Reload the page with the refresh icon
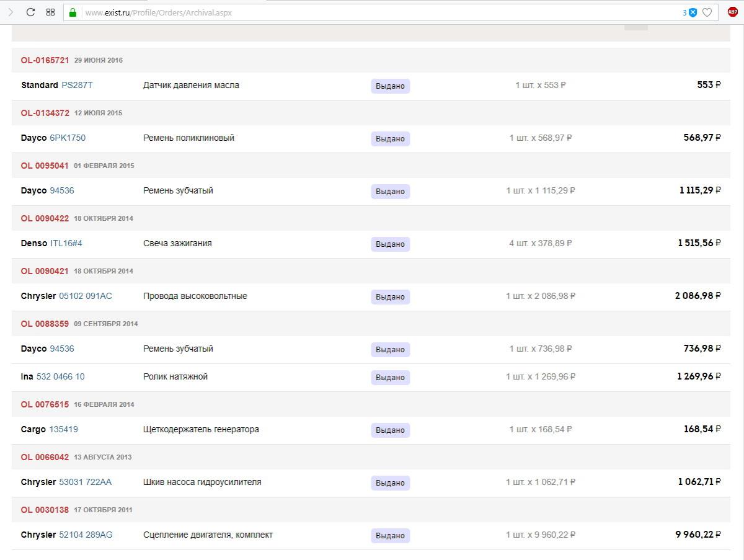 click(x=30, y=12)
